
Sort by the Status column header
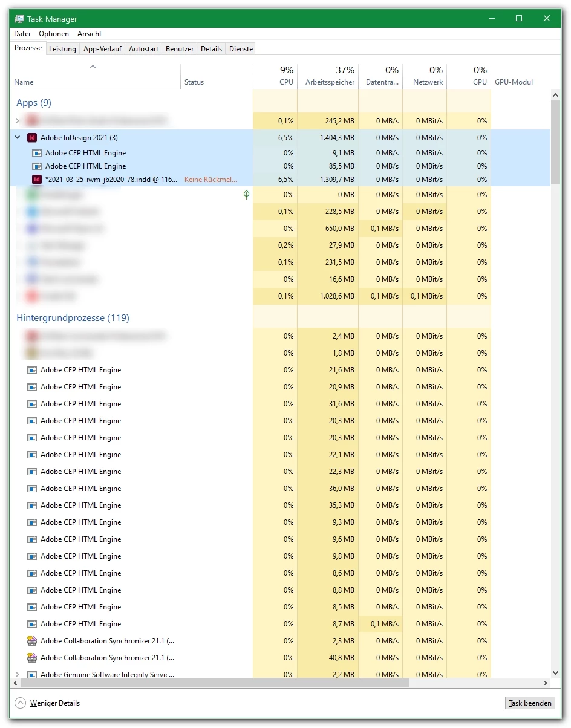click(x=217, y=76)
